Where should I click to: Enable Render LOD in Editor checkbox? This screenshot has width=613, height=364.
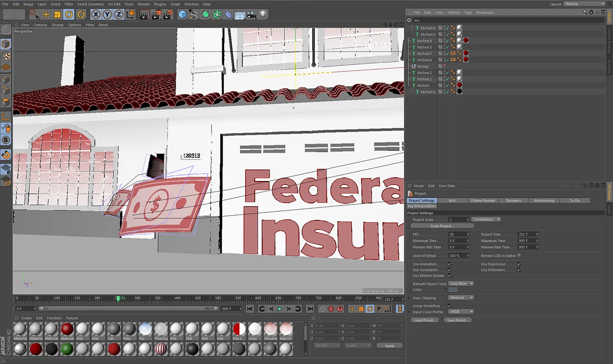coord(519,255)
